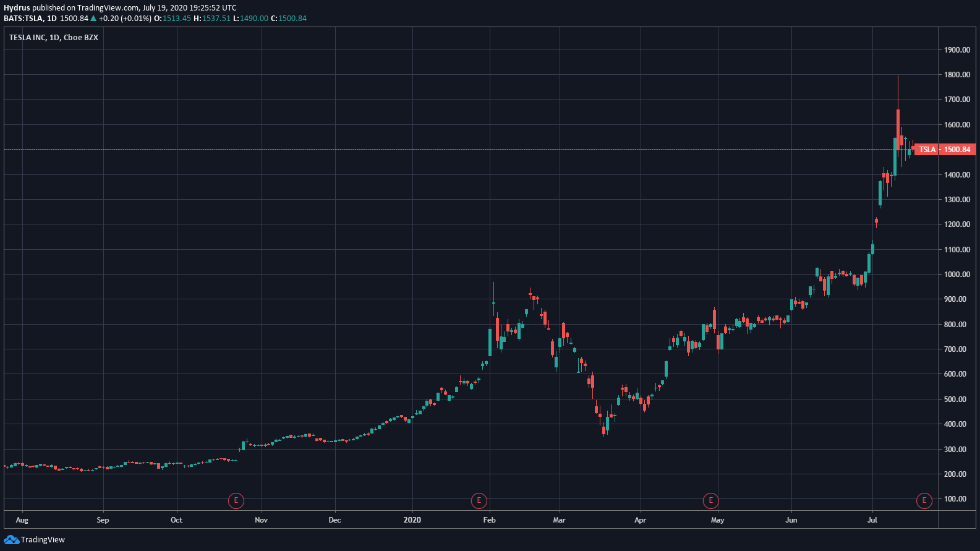Click the 1200.00 price axis label
Image resolution: width=980 pixels, height=551 pixels.
point(957,224)
